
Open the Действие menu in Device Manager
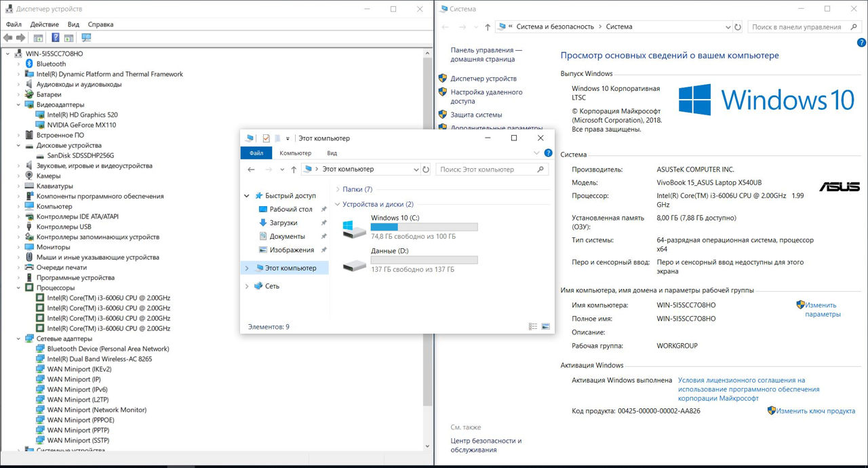pyautogui.click(x=44, y=24)
